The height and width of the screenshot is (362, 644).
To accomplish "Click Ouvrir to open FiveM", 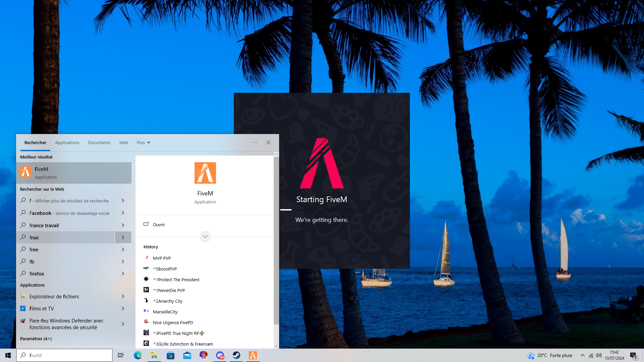I will point(159,225).
